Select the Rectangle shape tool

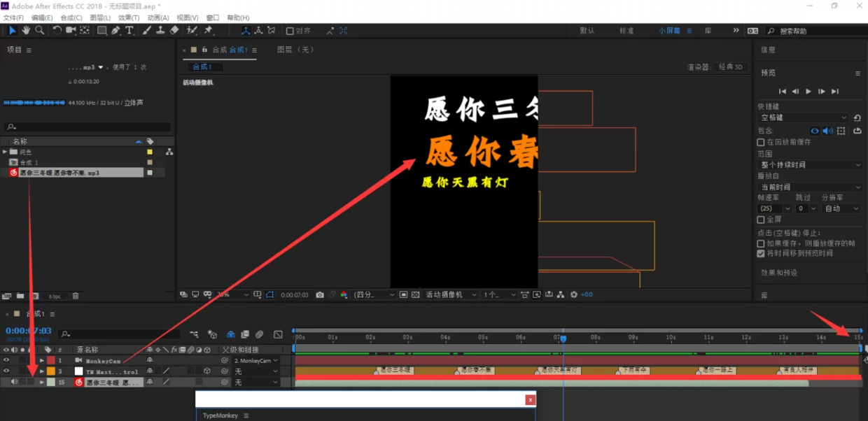(x=102, y=31)
